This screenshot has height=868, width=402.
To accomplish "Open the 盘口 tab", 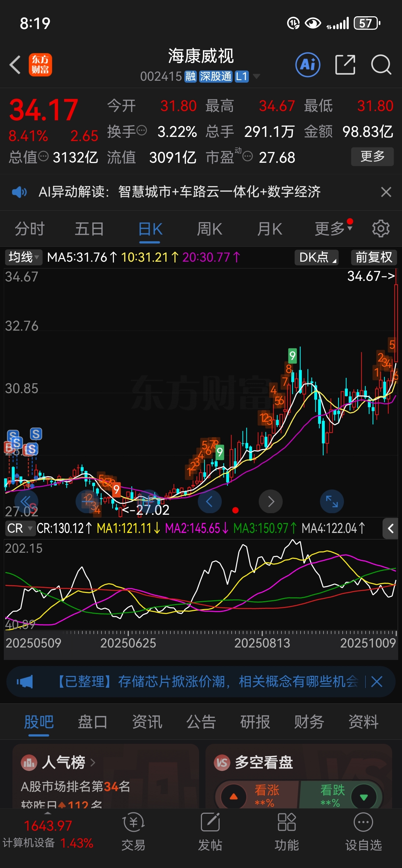I will point(93,722).
